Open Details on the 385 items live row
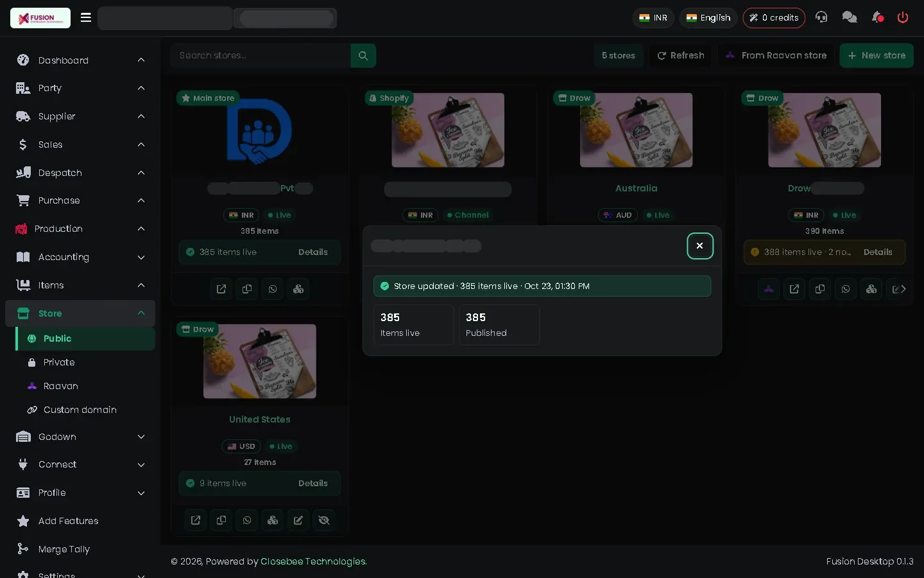Image resolution: width=924 pixels, height=578 pixels. (x=313, y=252)
